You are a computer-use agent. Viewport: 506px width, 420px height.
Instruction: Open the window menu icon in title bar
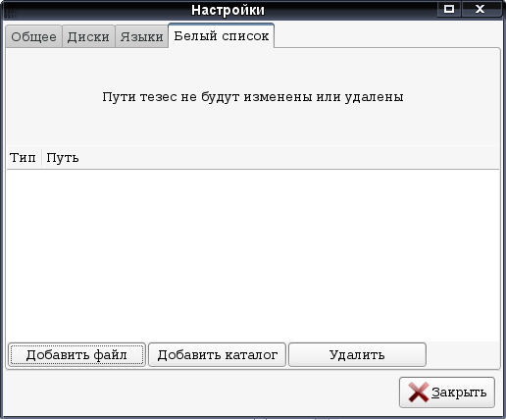(10, 10)
